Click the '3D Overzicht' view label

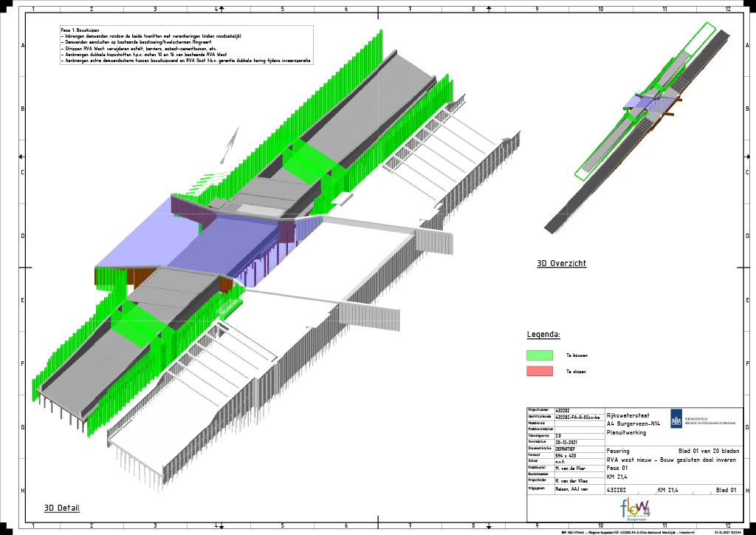[561, 263]
